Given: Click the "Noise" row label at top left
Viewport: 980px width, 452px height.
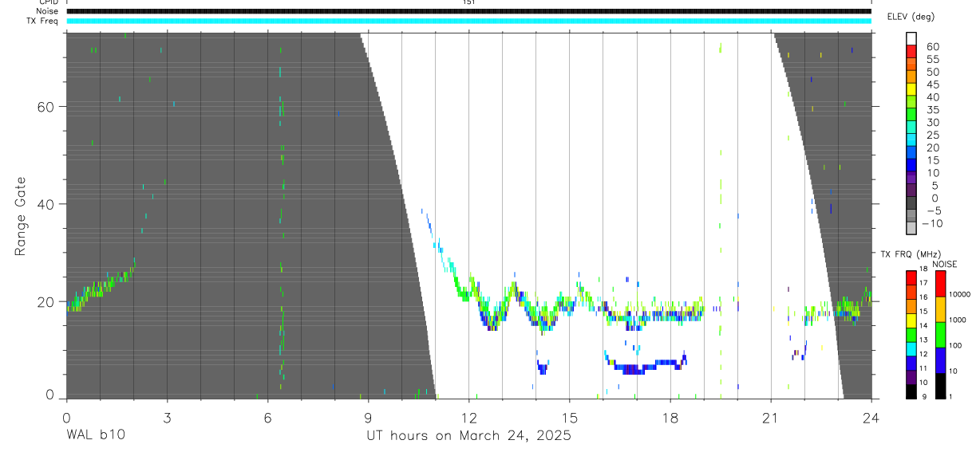Looking at the screenshot, I should pos(48,11).
